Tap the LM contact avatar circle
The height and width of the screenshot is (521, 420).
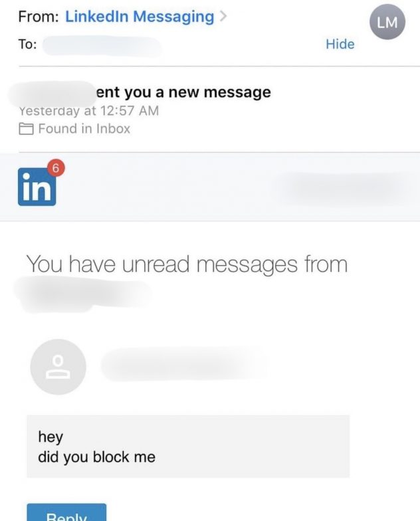(x=387, y=22)
